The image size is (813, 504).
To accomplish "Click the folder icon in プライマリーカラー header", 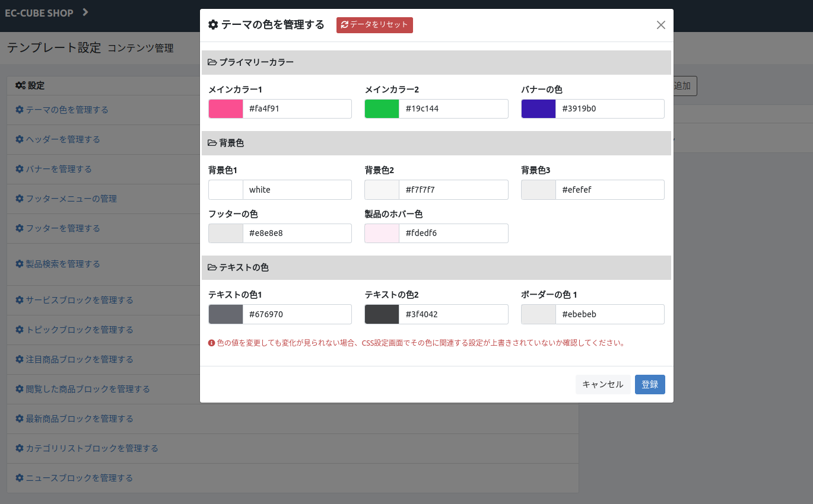I will coord(212,62).
